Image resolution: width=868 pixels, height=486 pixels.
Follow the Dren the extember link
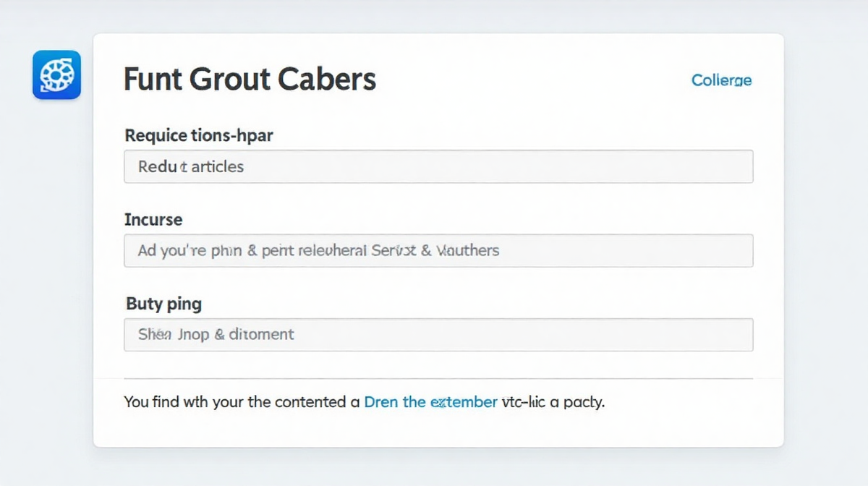pos(430,401)
